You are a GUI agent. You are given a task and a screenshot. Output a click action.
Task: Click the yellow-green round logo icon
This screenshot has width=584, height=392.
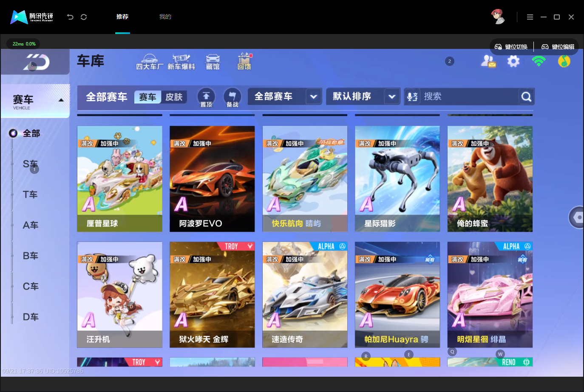point(564,61)
